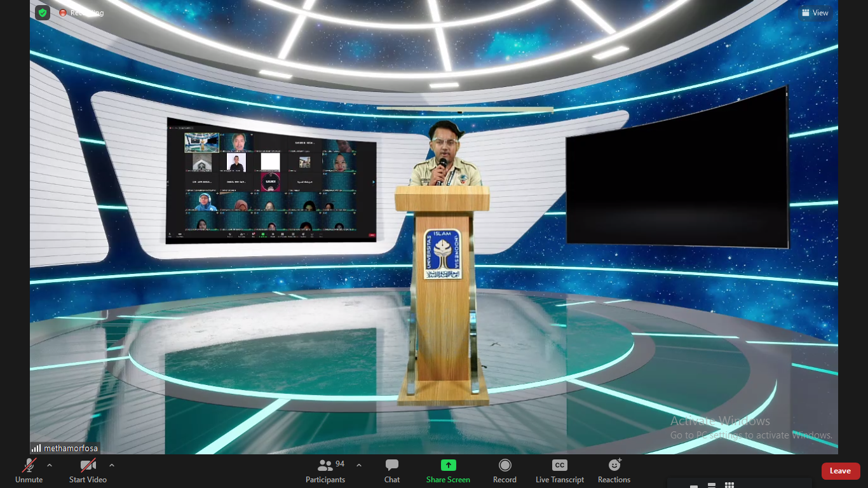
Task: Open the meeting encryption shield info
Action: [x=43, y=13]
